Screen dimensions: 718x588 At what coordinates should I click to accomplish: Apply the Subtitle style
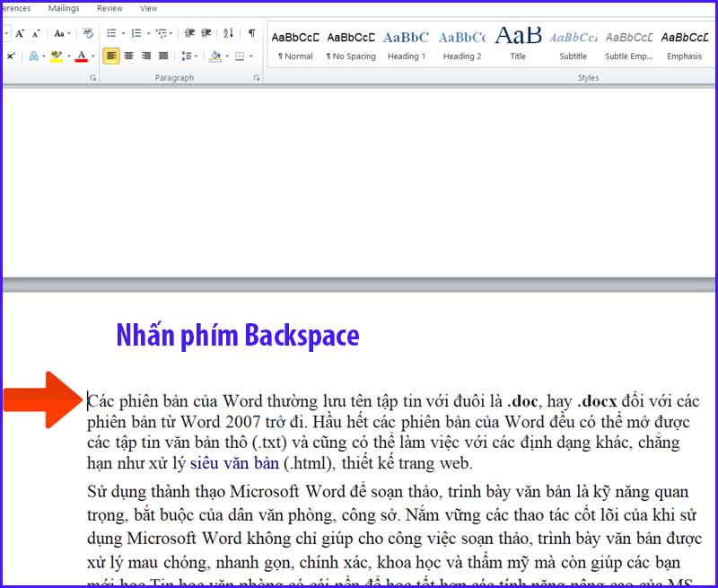pyautogui.click(x=574, y=46)
